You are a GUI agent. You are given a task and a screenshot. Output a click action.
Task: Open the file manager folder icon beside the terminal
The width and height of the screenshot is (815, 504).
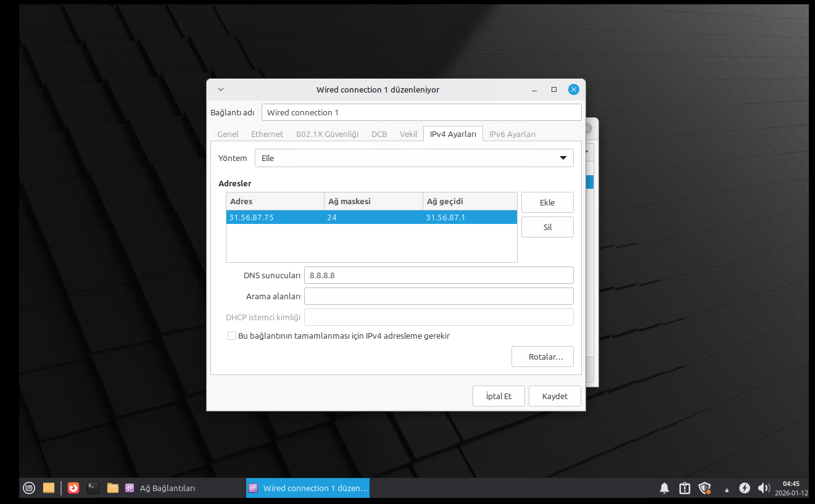point(113,488)
